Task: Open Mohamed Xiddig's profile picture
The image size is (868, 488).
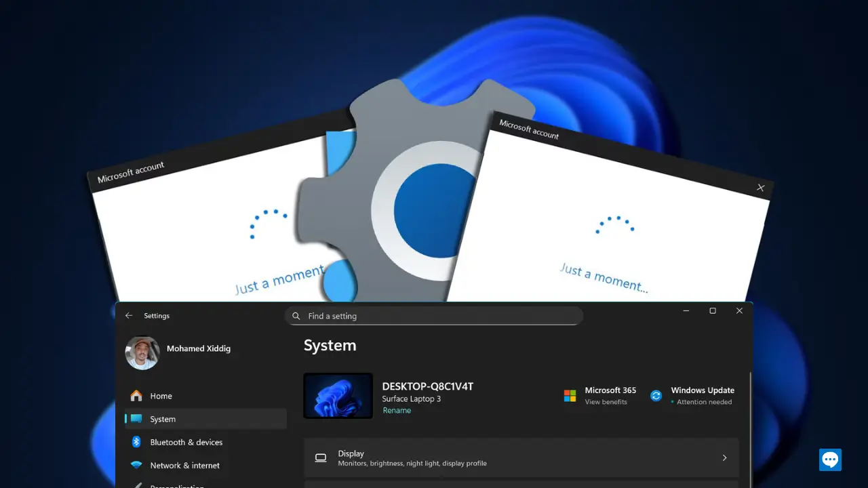Action: click(142, 353)
